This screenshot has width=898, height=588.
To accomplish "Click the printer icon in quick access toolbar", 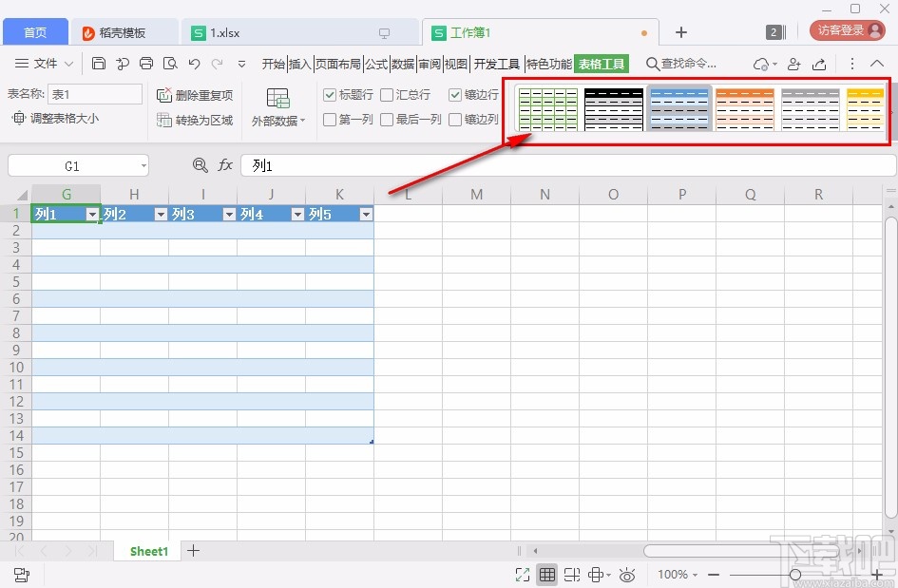I will 145,63.
